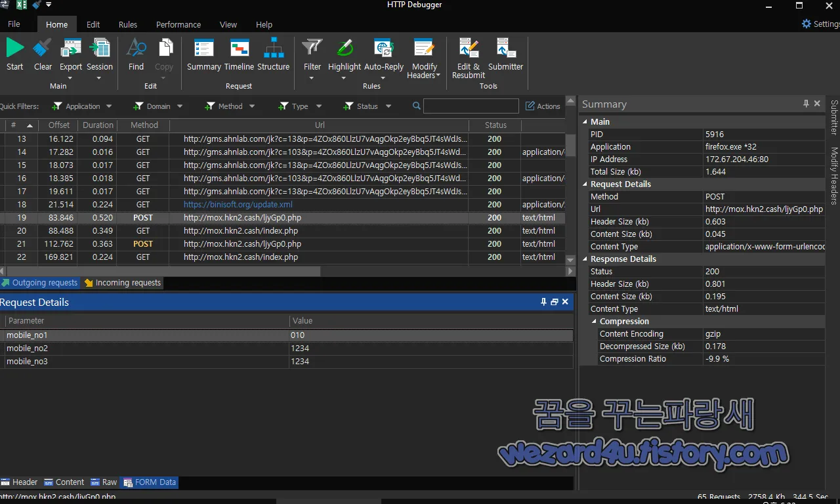This screenshot has height=504, width=840.
Task: Click the Modify Headers icon
Action: click(x=425, y=48)
